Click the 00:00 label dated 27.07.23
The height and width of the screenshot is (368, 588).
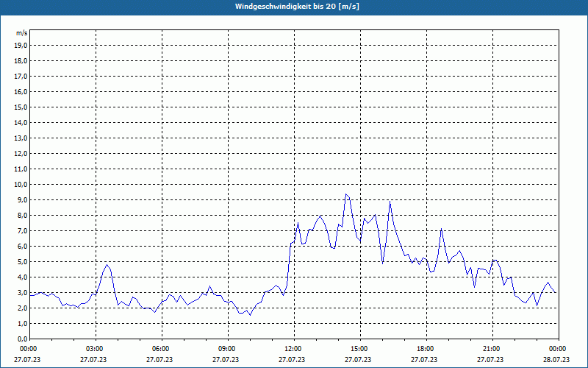[x=28, y=349]
